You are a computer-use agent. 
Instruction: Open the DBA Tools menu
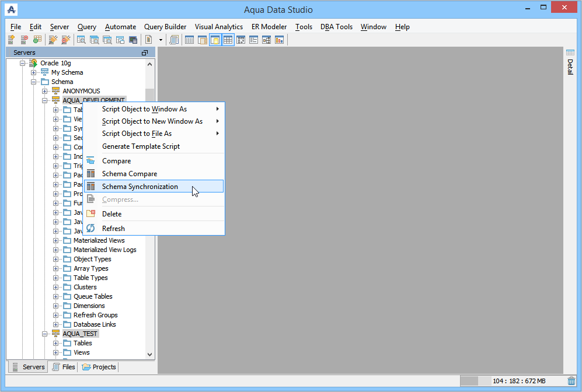coord(336,27)
